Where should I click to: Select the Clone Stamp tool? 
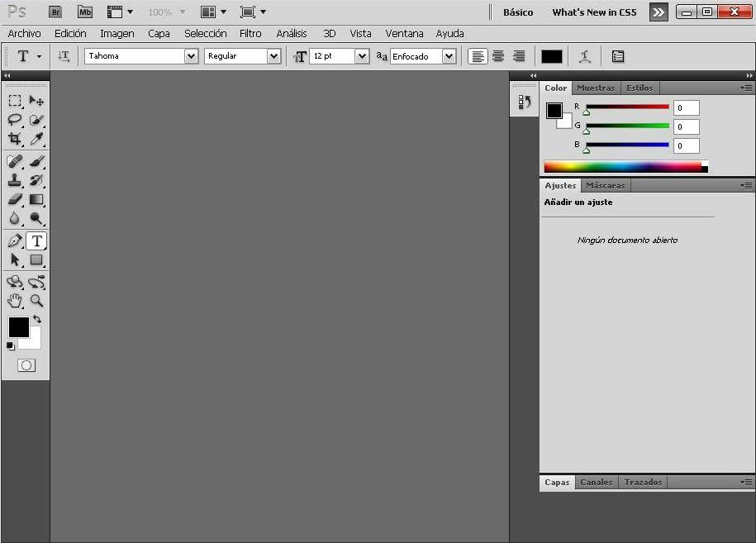(x=15, y=180)
